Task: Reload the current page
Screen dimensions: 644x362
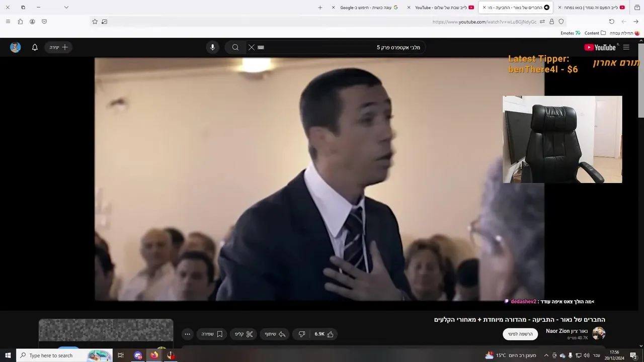Action: (x=612, y=22)
